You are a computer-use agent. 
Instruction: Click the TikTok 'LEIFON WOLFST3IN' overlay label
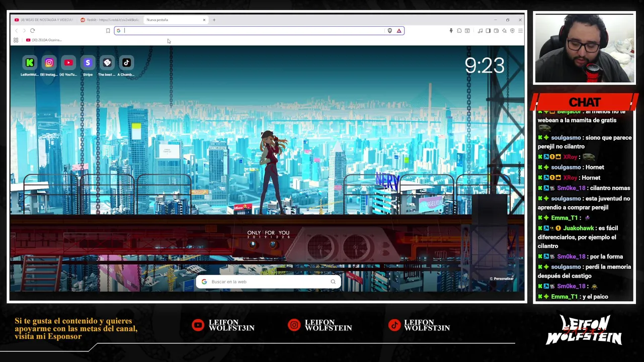(x=427, y=325)
